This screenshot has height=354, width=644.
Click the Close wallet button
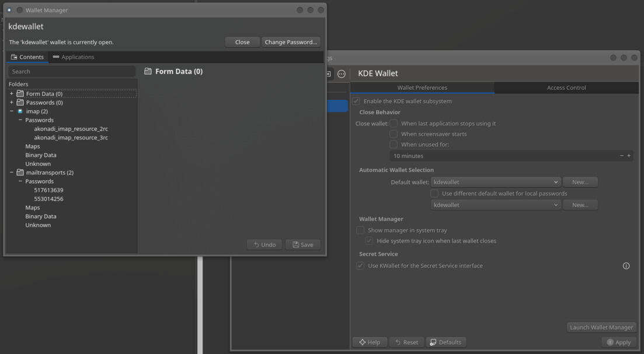pyautogui.click(x=242, y=42)
